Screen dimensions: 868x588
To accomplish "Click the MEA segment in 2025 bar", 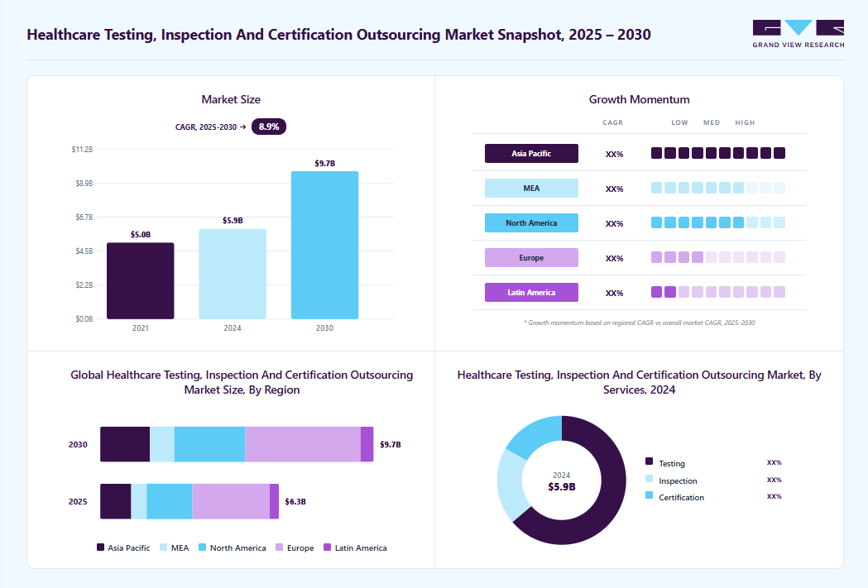I will coord(139,501).
